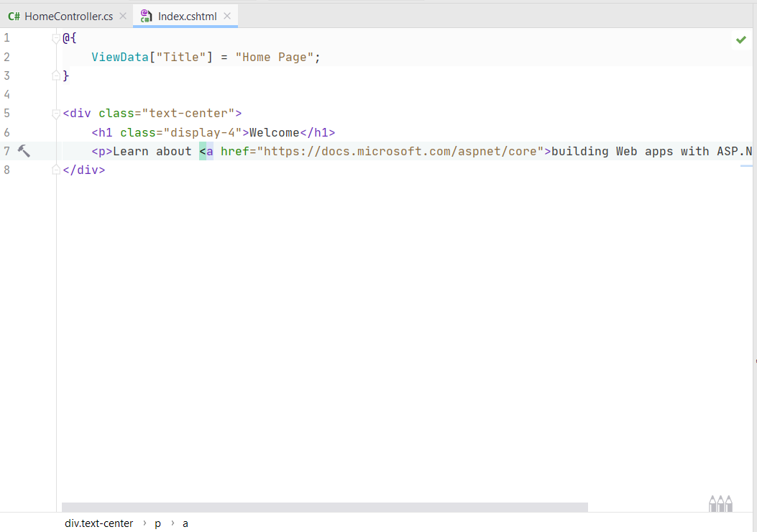Close the HomeController.cs tab
757x532 pixels.
click(123, 16)
